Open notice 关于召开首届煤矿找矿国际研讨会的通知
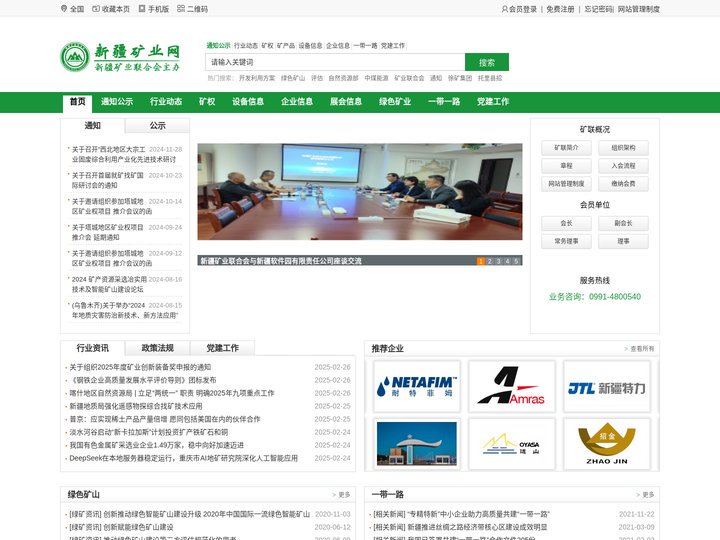Viewport: 720px width, 540px height. pyautogui.click(x=107, y=180)
